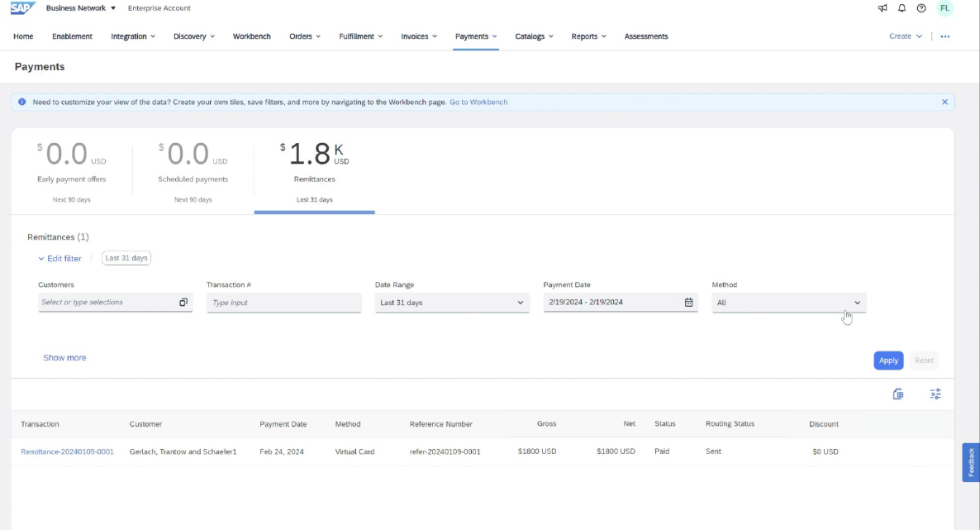Viewport: 980px width, 530px height.
Task: Click the info icon in the banner
Action: [x=21, y=102]
